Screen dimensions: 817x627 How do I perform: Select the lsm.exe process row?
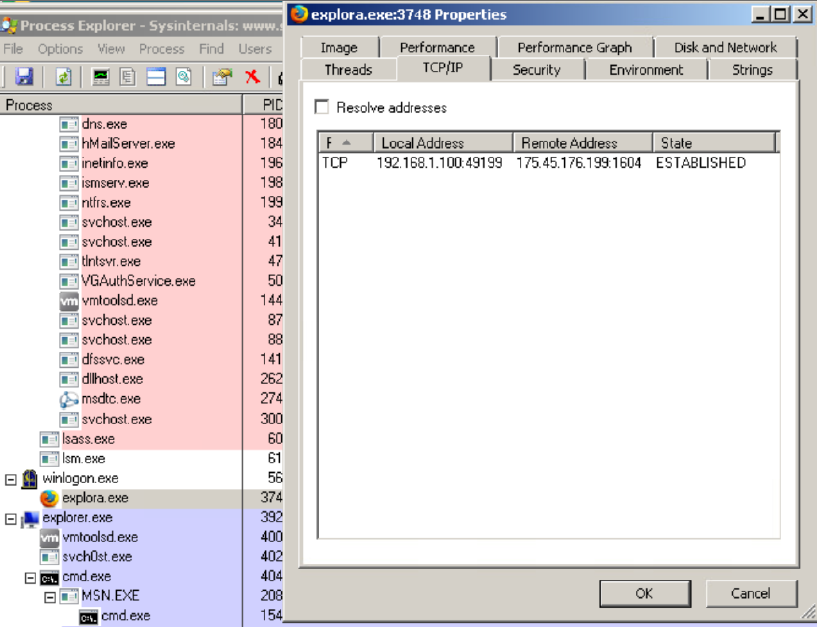(141, 459)
